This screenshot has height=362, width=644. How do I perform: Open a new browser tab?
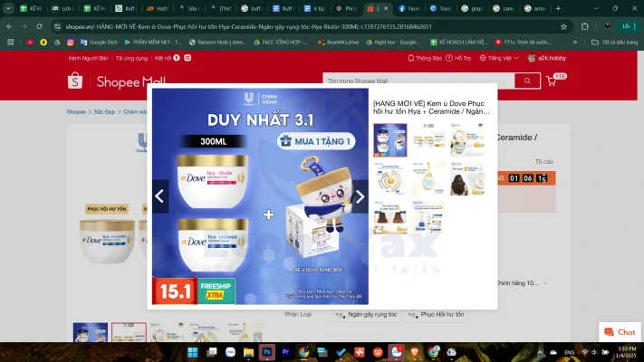[558, 8]
